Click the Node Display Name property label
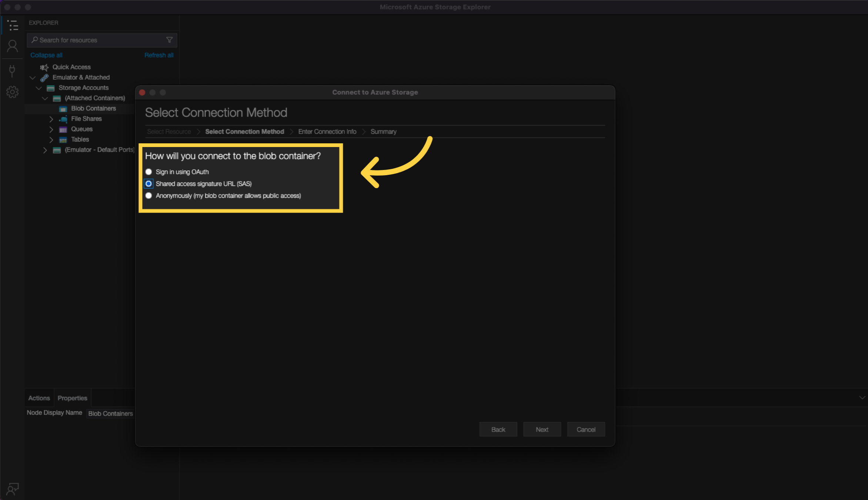 (x=54, y=413)
